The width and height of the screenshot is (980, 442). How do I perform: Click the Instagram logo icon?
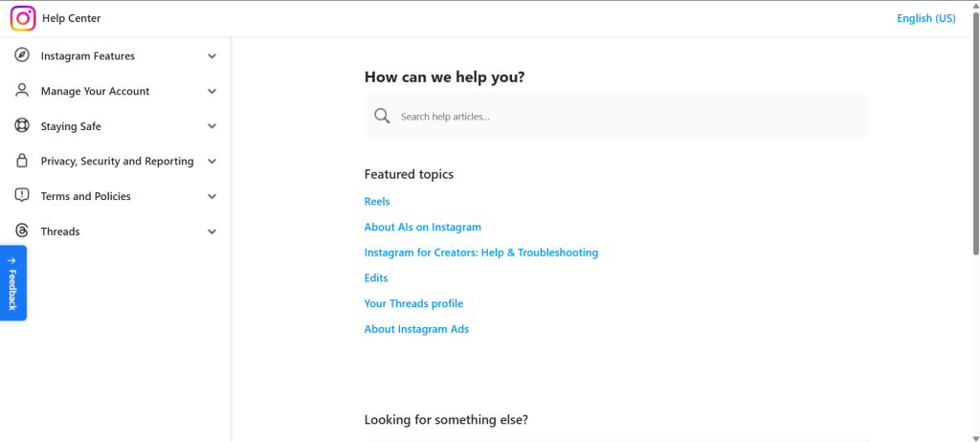[x=23, y=18]
